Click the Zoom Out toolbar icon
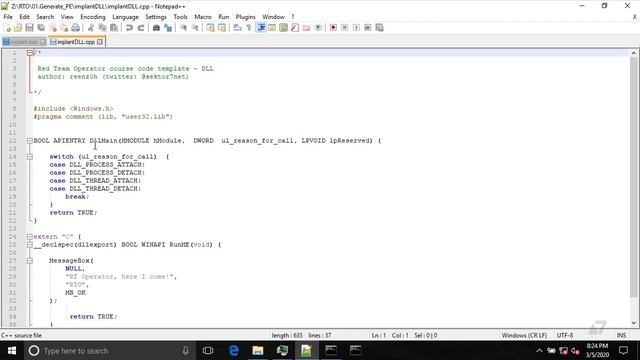 (x=195, y=28)
